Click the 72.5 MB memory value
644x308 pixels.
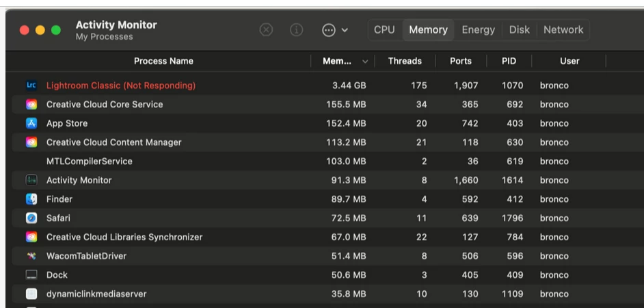(349, 218)
